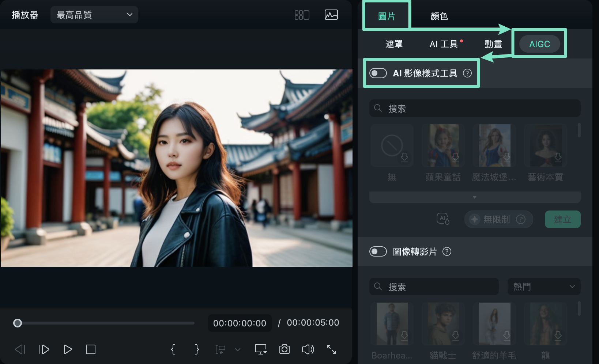Open the player layout grid icon
599x364 pixels.
point(302,15)
